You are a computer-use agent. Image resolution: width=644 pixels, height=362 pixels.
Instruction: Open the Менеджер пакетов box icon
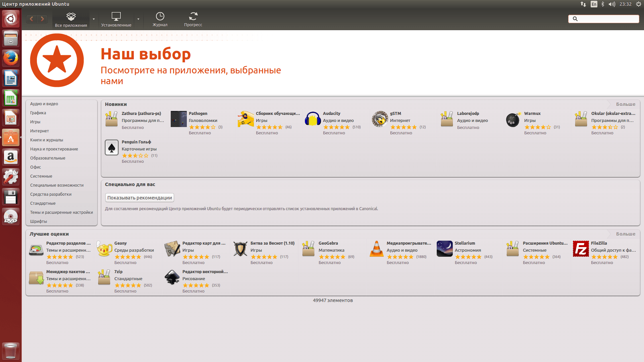(36, 277)
